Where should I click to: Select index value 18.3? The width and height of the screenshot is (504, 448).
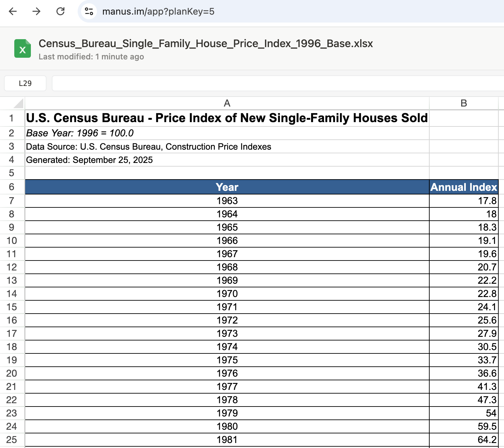coord(464,227)
